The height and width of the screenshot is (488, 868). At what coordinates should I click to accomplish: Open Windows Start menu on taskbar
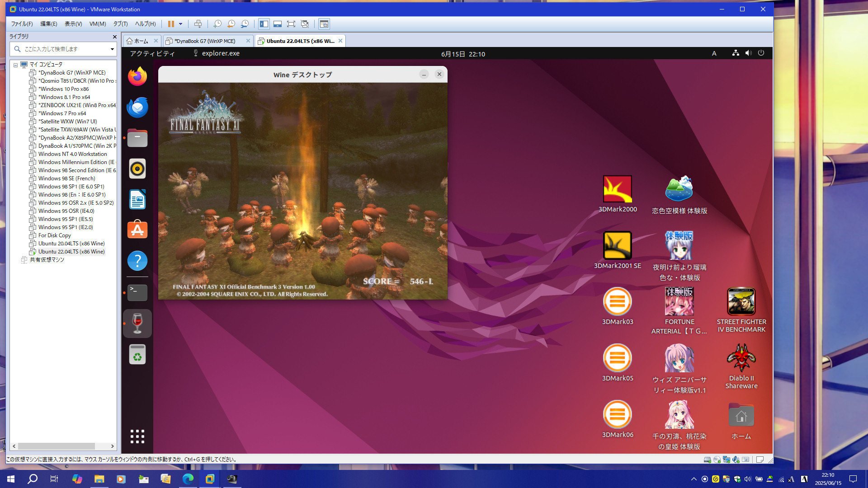(x=11, y=479)
